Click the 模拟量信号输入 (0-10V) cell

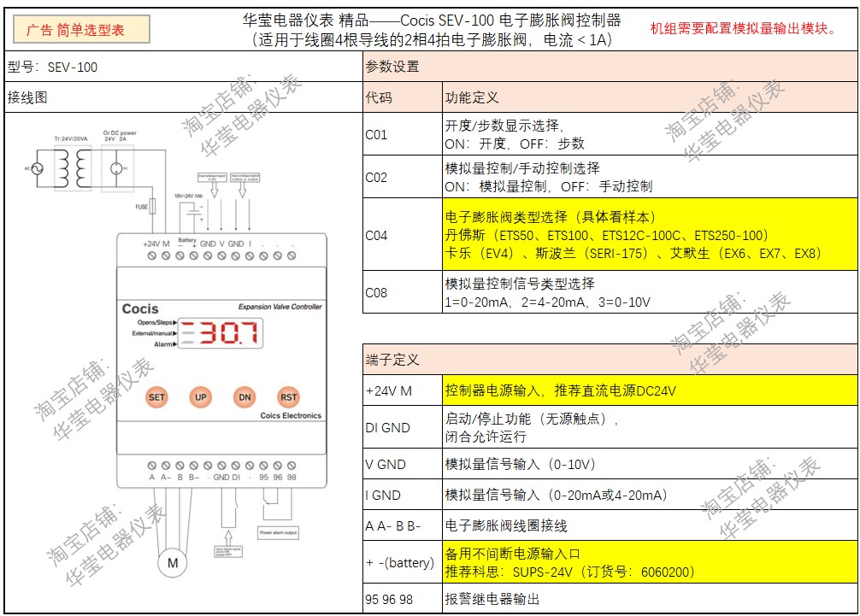click(x=650, y=464)
